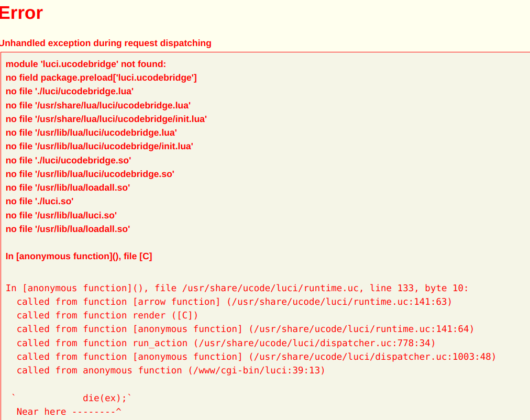Click the '/usr/lib/lua/luci/ucodebridge.so' line
The width and height of the screenshot is (530, 420).
(90, 174)
